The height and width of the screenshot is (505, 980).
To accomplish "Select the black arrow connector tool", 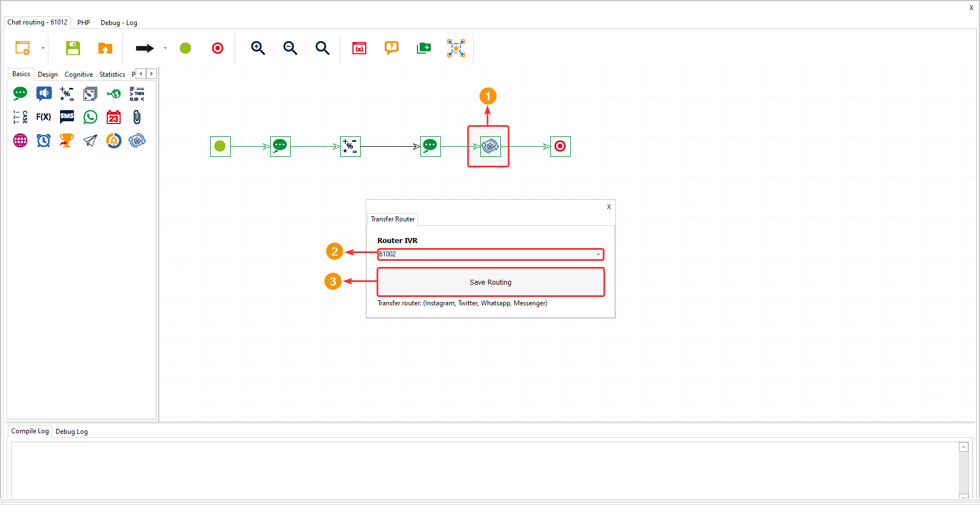I will point(145,48).
